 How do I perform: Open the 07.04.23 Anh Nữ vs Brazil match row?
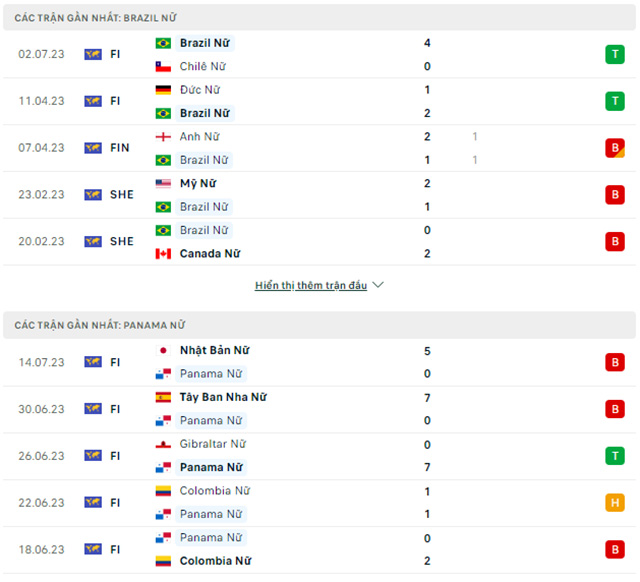[319, 148]
